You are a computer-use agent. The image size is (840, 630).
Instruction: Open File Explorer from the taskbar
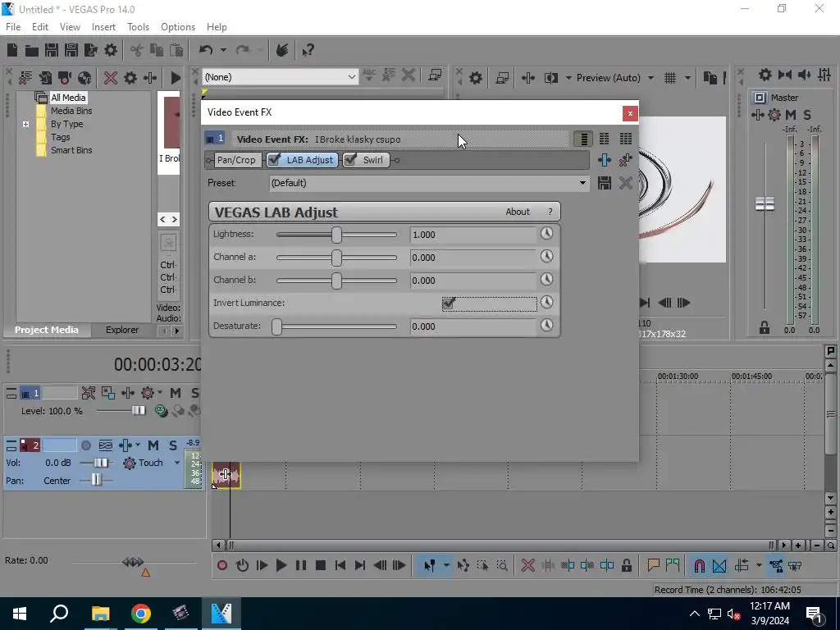point(100,614)
